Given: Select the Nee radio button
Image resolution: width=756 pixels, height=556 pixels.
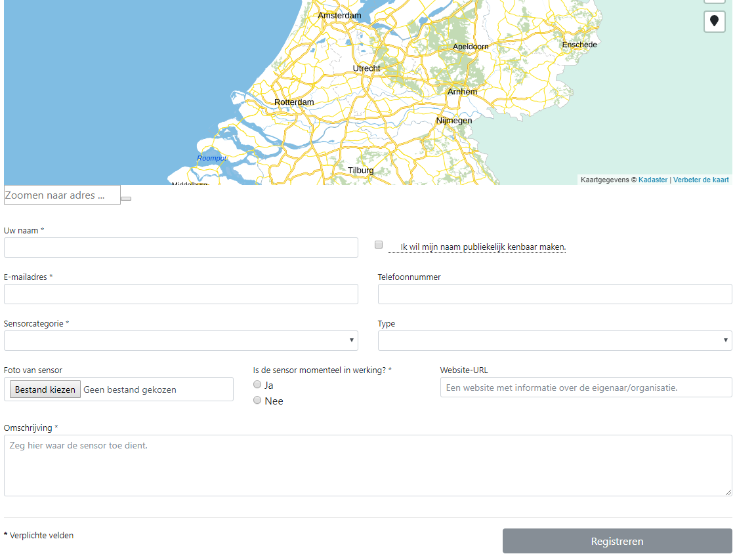Looking at the screenshot, I should (257, 400).
